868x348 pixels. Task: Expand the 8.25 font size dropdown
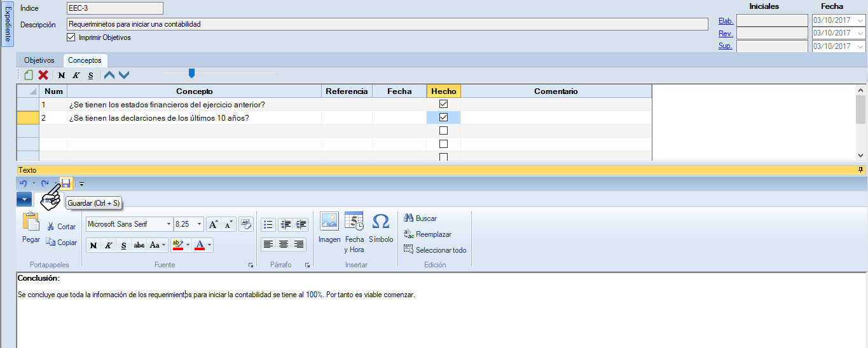200,224
